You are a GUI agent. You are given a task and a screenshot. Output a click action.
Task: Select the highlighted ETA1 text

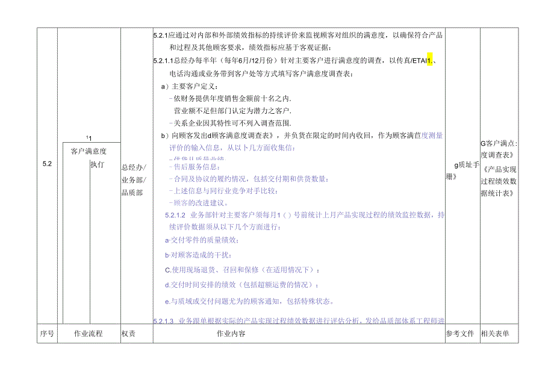click(426, 59)
